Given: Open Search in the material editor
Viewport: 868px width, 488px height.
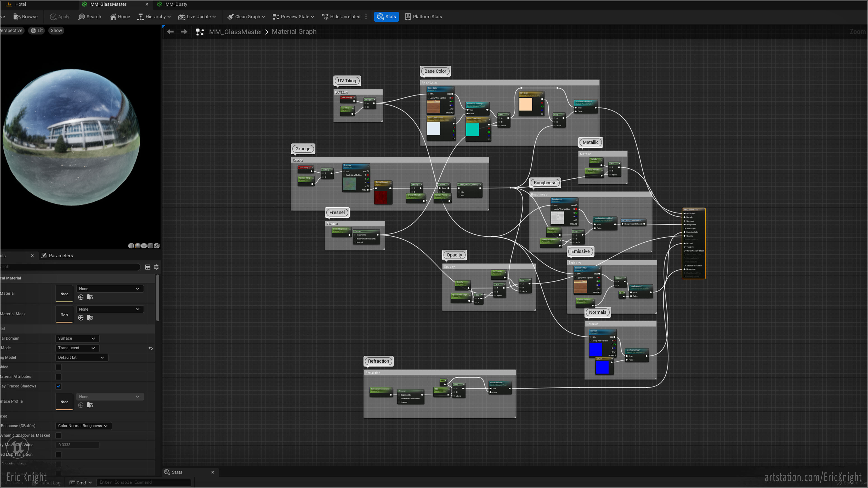Looking at the screenshot, I should coord(90,16).
